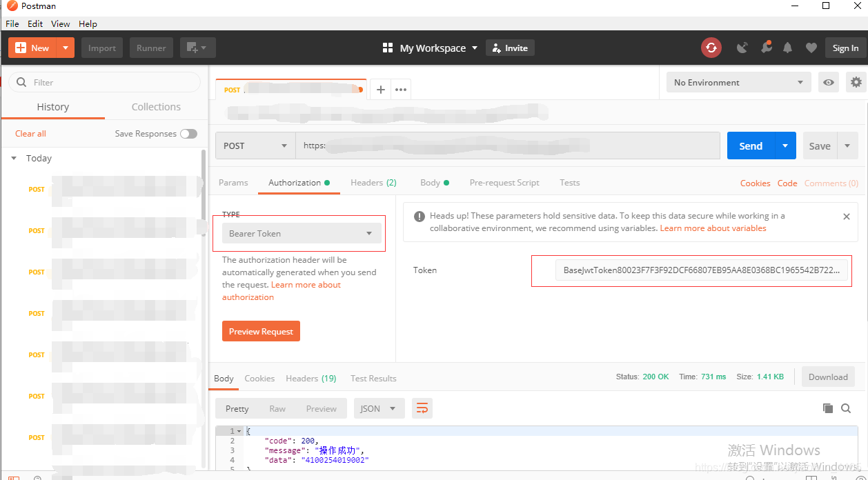Open the Pre-request Script tab
The width and height of the screenshot is (868, 480).
(504, 183)
